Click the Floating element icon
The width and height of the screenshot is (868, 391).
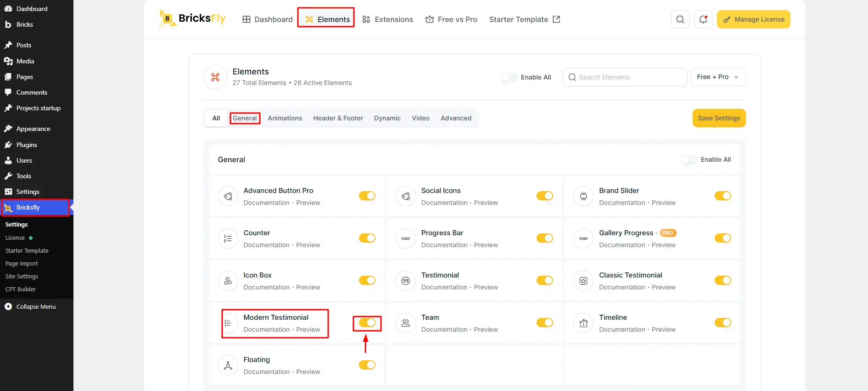(228, 365)
